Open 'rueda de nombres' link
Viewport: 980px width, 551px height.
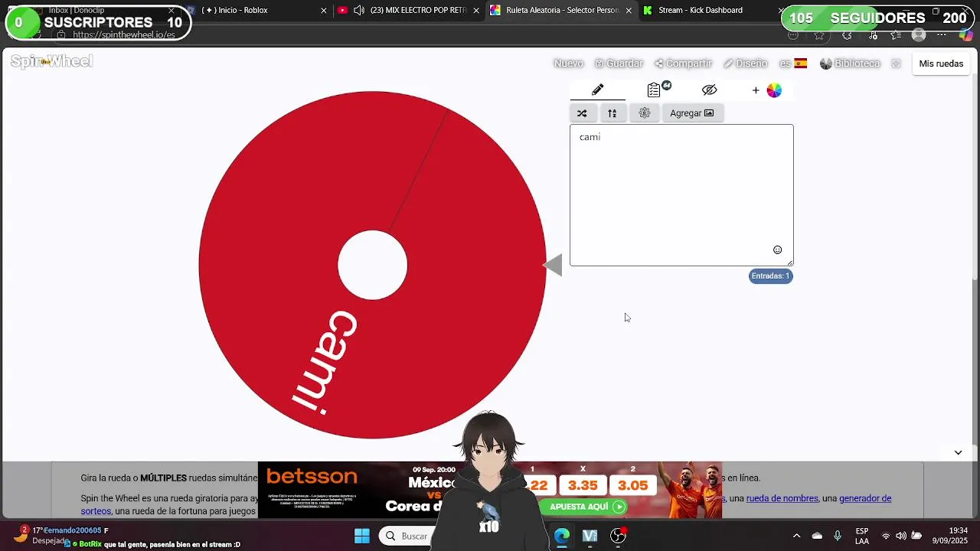pyautogui.click(x=782, y=498)
